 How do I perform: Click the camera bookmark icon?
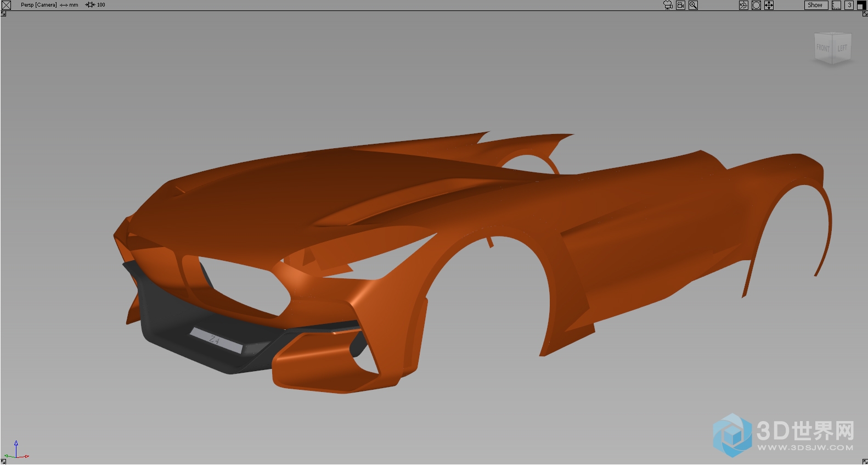click(x=680, y=5)
